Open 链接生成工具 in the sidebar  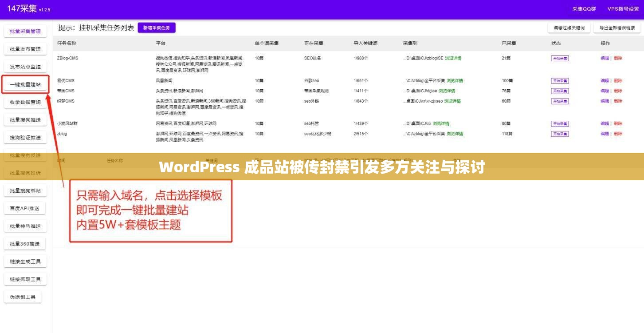[25, 262]
